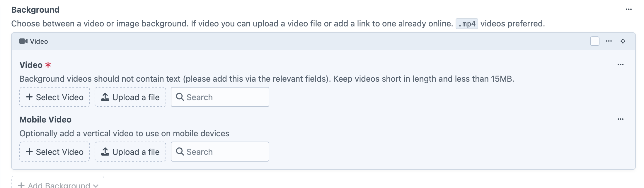Click upload arrow icon under Video field
Screen dimensions: 644x188
[x=105, y=97]
